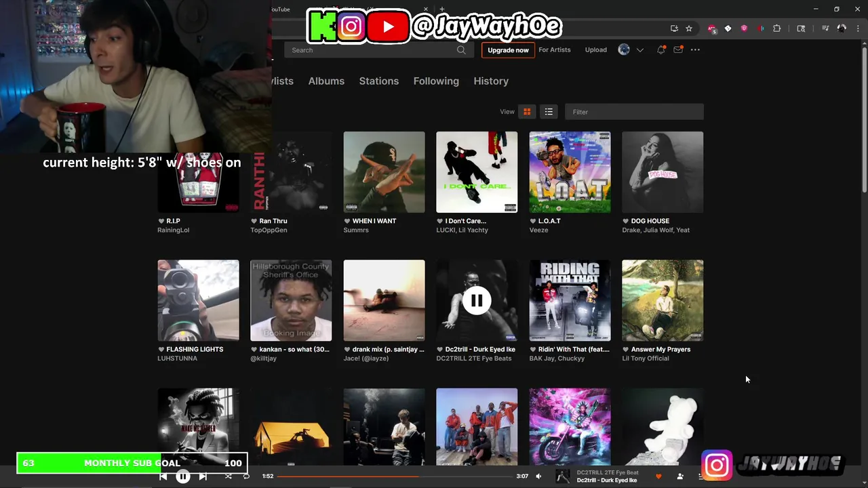This screenshot has width=868, height=488.
Task: Expand the profile dropdown chevron
Action: pyautogui.click(x=639, y=50)
